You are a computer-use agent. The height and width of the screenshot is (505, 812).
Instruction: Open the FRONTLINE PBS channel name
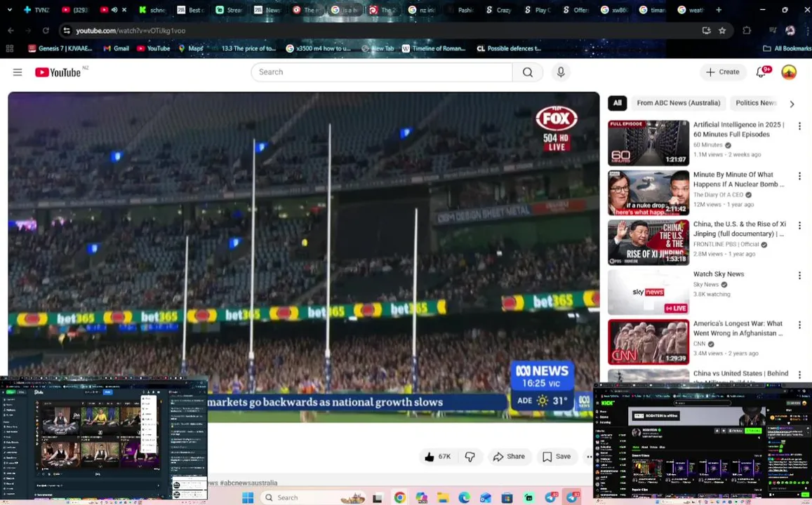tap(726, 244)
